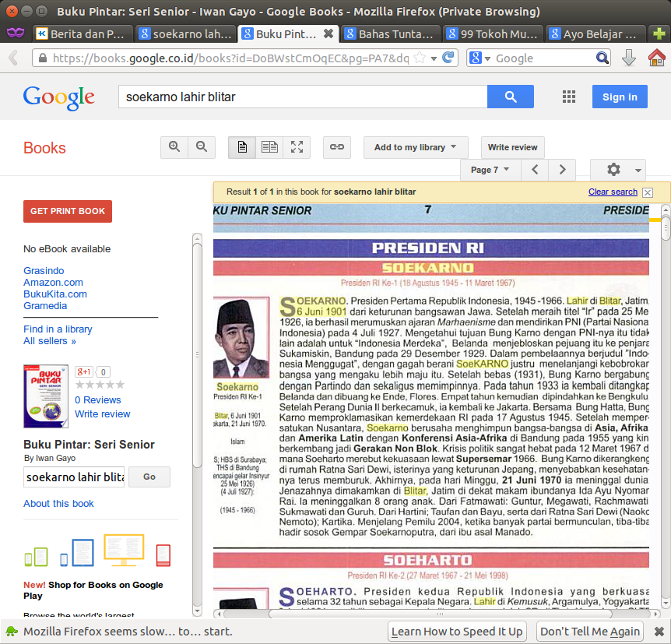Click the zoom out magnifier icon

coord(202,147)
